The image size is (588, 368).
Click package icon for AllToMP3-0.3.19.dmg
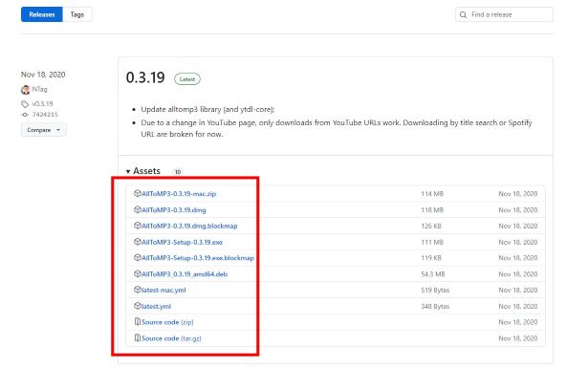point(138,209)
